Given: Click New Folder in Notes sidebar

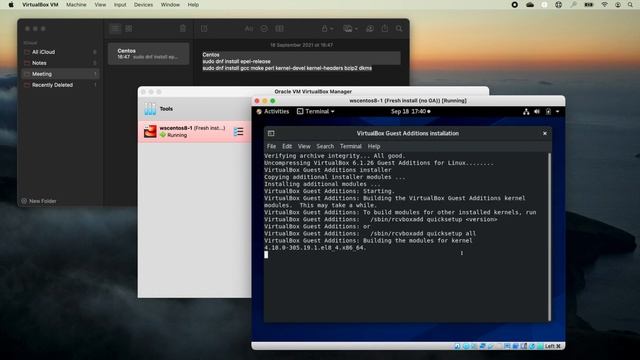Looking at the screenshot, I should pyautogui.click(x=39, y=201).
